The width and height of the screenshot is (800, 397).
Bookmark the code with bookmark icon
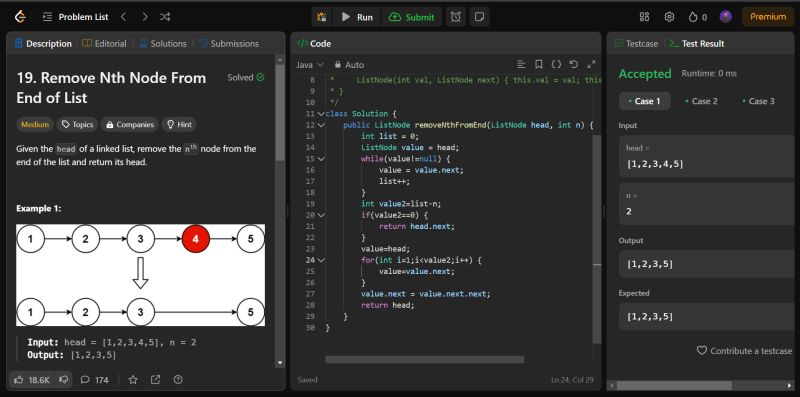point(539,64)
